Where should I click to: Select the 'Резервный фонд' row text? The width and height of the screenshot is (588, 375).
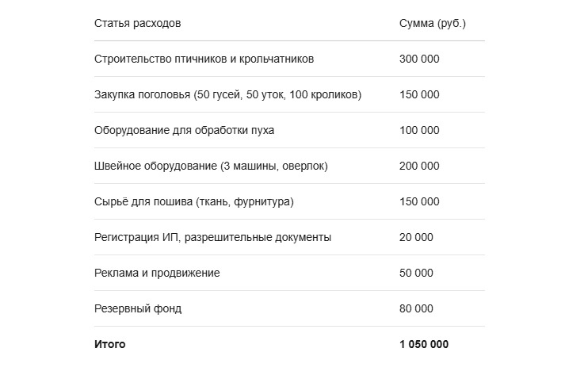[138, 308]
